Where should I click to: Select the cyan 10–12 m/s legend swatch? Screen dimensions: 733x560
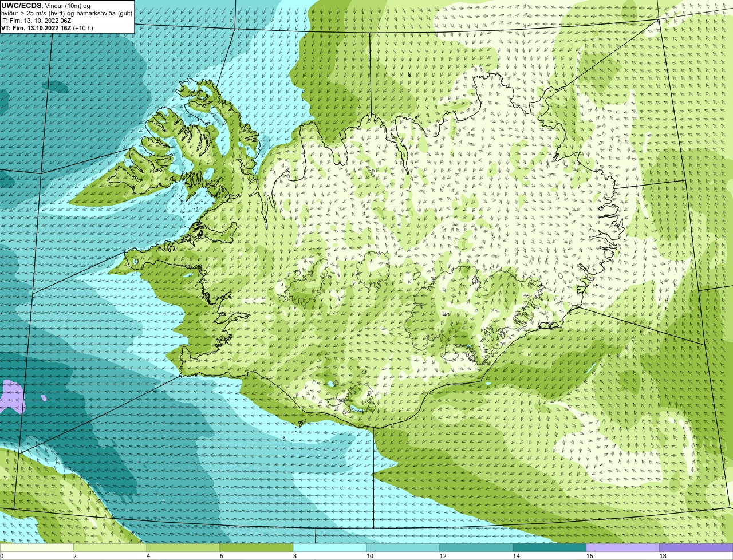pos(403,547)
